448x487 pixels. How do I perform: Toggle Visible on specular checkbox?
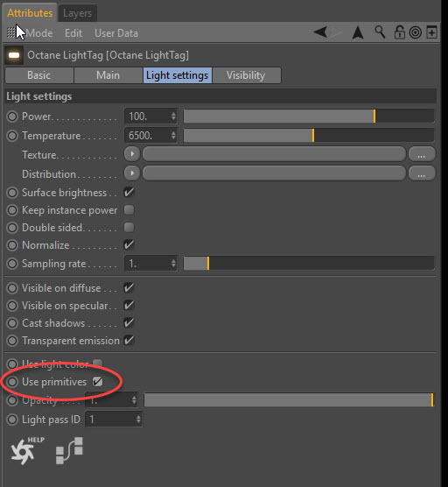pos(129,306)
